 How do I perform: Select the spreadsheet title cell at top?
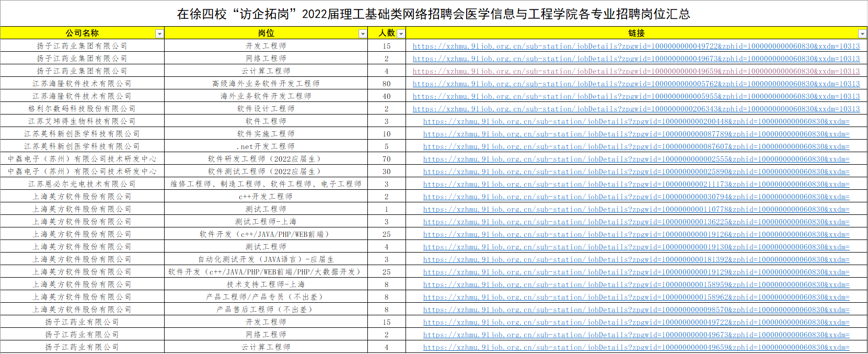tap(434, 14)
